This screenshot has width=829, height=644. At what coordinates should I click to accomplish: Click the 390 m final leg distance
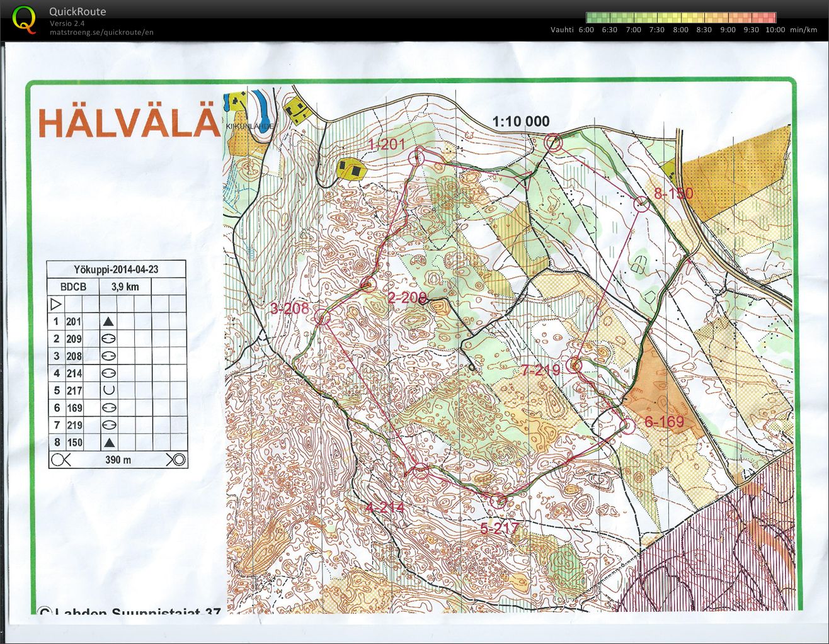click(117, 460)
